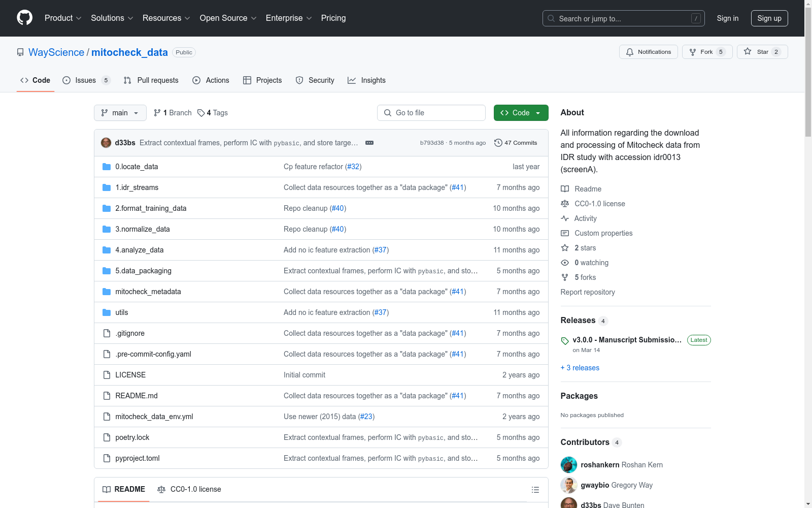View the 4 Tags link
Viewport: 812px width, 508px height.
coord(213,113)
